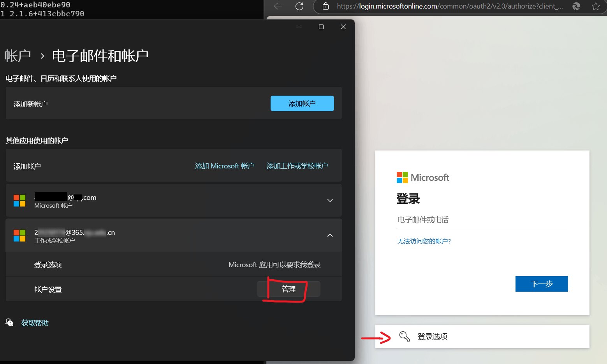This screenshot has width=607, height=364.
Task: Open the Edge read-aloud/immersive icon in address bar
Action: [x=576, y=6]
